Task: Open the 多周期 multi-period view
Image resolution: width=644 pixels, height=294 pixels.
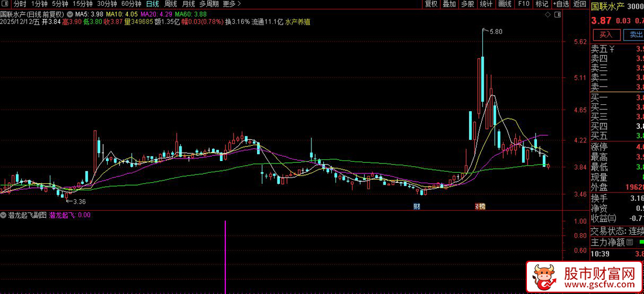Action: [x=208, y=4]
